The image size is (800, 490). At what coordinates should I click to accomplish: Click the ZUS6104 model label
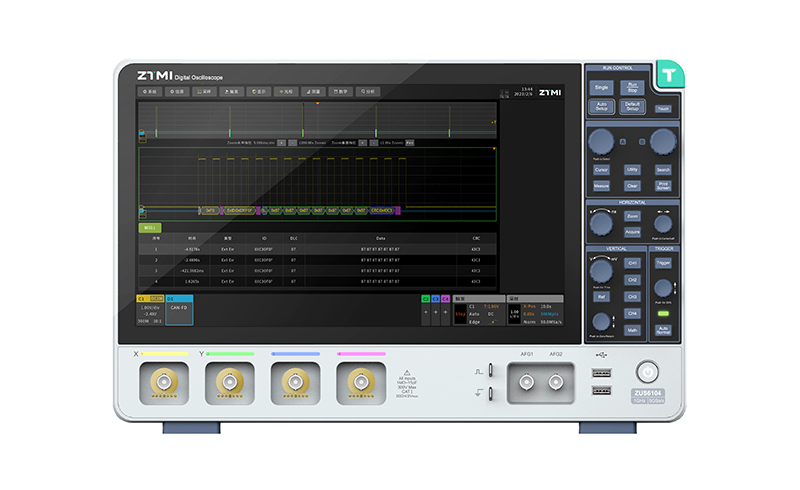647,393
